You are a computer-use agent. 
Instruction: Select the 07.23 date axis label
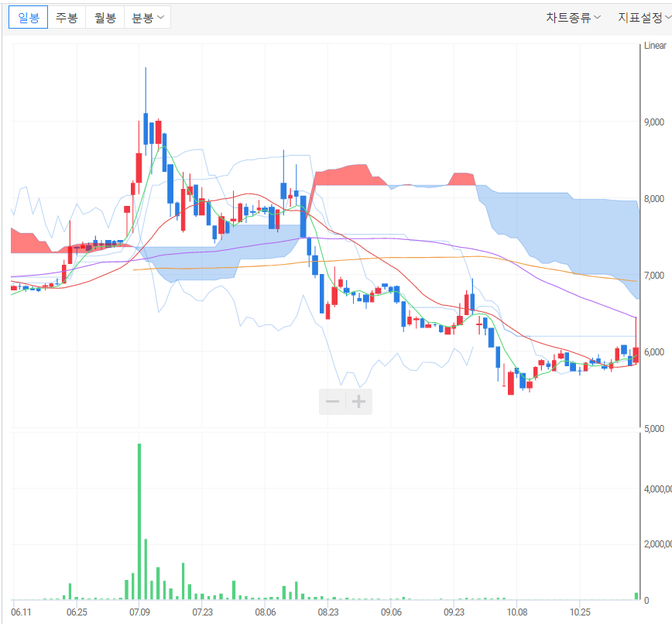pyautogui.click(x=203, y=612)
